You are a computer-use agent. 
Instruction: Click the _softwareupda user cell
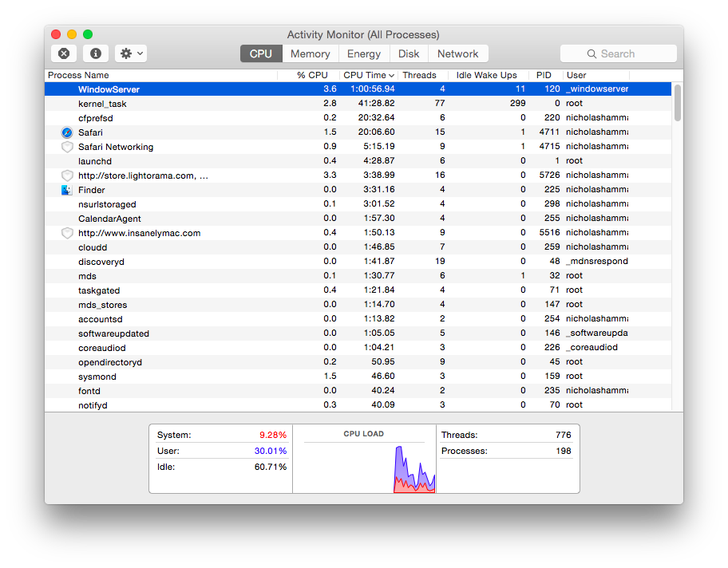(x=597, y=333)
